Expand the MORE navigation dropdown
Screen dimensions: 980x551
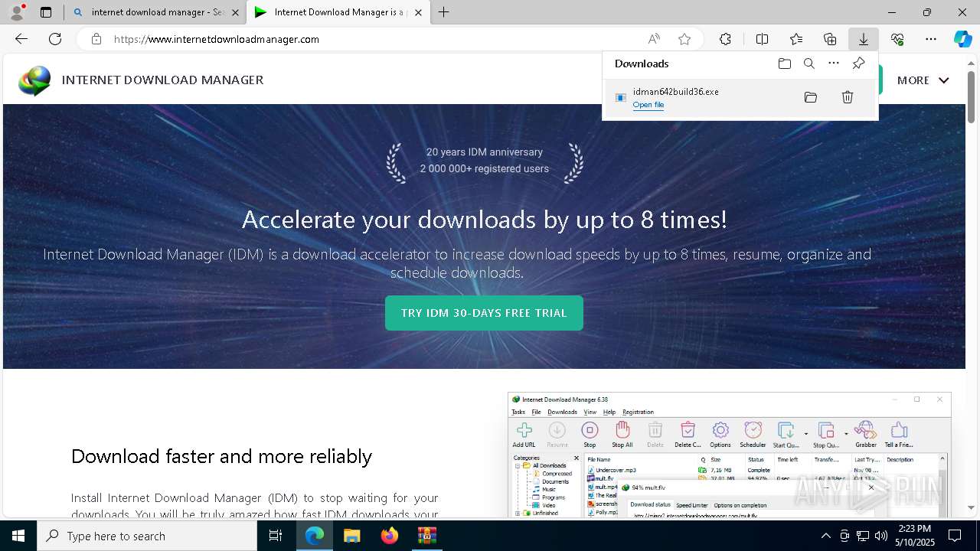coord(923,80)
